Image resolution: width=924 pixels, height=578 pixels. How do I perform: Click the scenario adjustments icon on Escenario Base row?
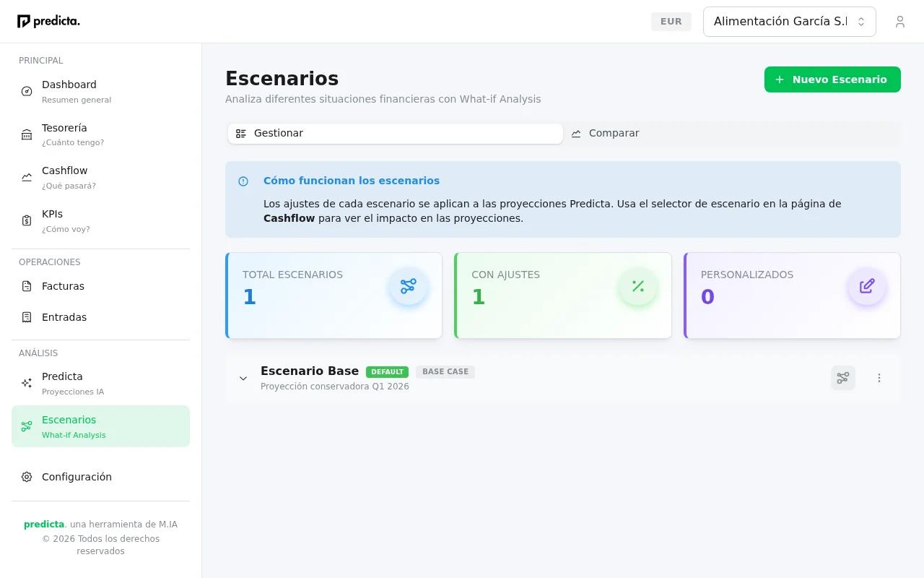[x=842, y=378]
